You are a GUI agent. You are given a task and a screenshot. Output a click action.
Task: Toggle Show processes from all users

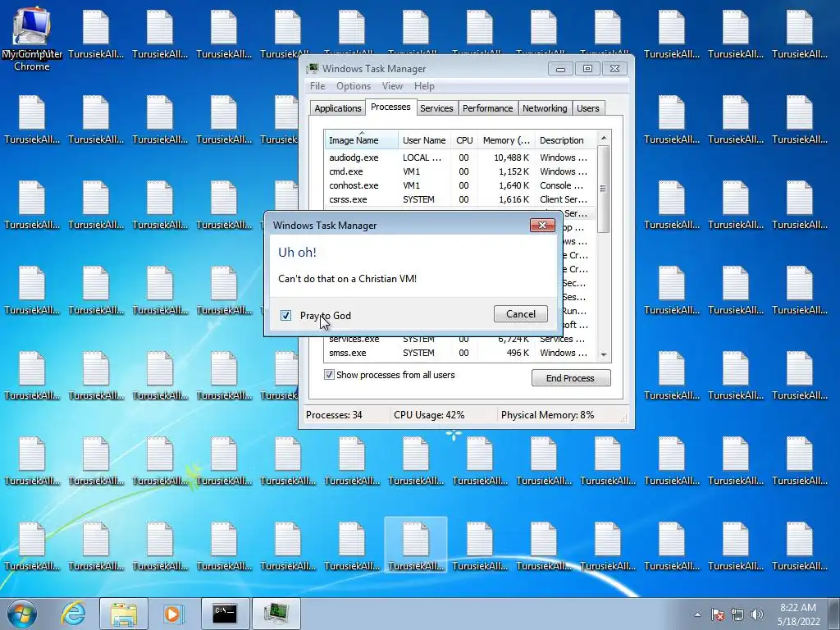pyautogui.click(x=329, y=375)
